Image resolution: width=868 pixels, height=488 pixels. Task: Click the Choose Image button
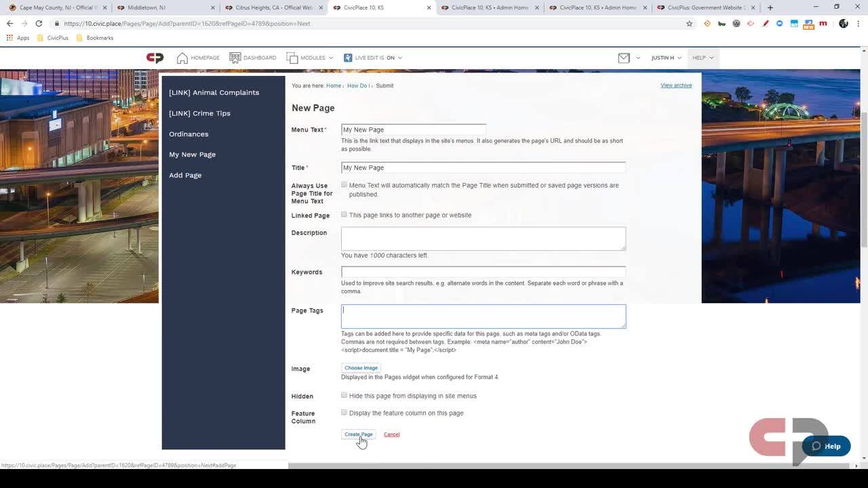point(361,368)
